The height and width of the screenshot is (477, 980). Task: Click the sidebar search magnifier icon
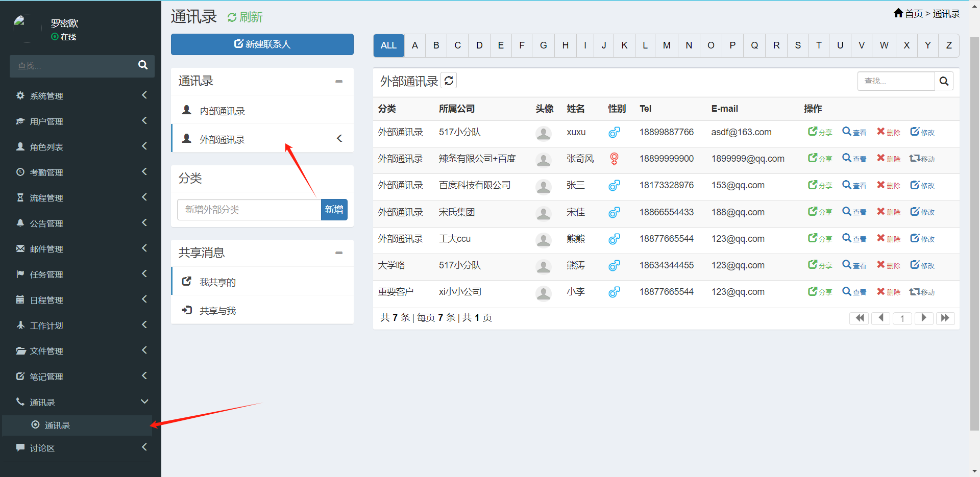click(143, 65)
